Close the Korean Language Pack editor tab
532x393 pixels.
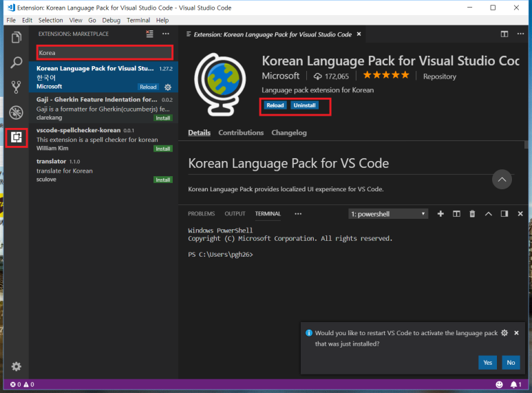[x=359, y=34]
